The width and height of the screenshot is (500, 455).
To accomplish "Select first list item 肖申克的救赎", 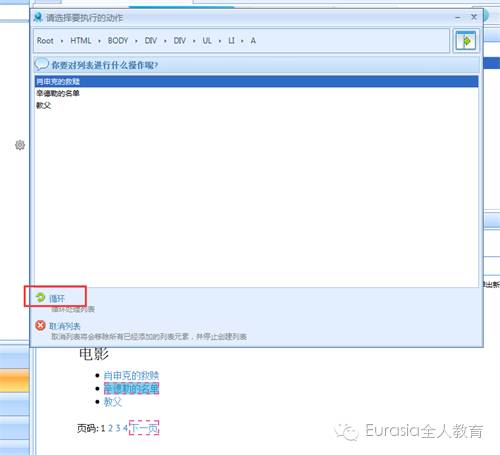I will 256,81.
